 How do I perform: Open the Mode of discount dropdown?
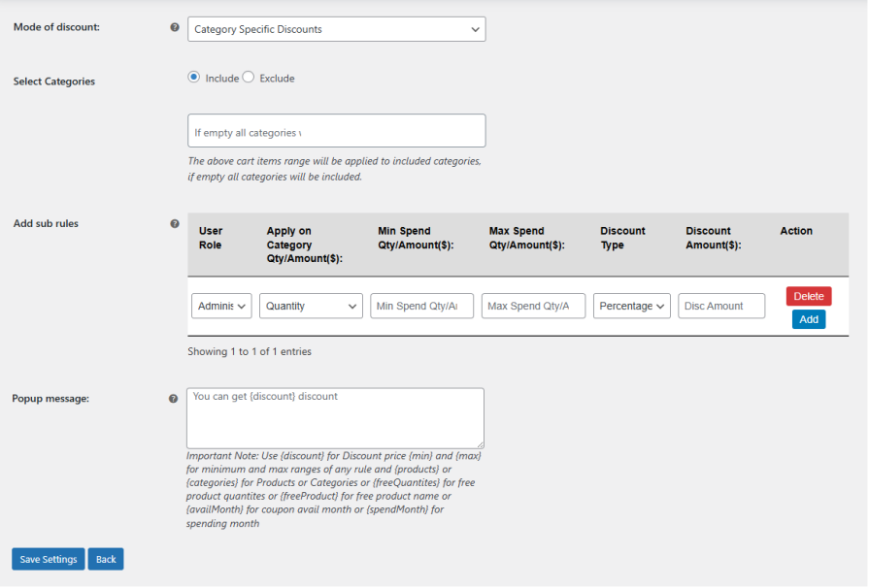[x=336, y=28]
